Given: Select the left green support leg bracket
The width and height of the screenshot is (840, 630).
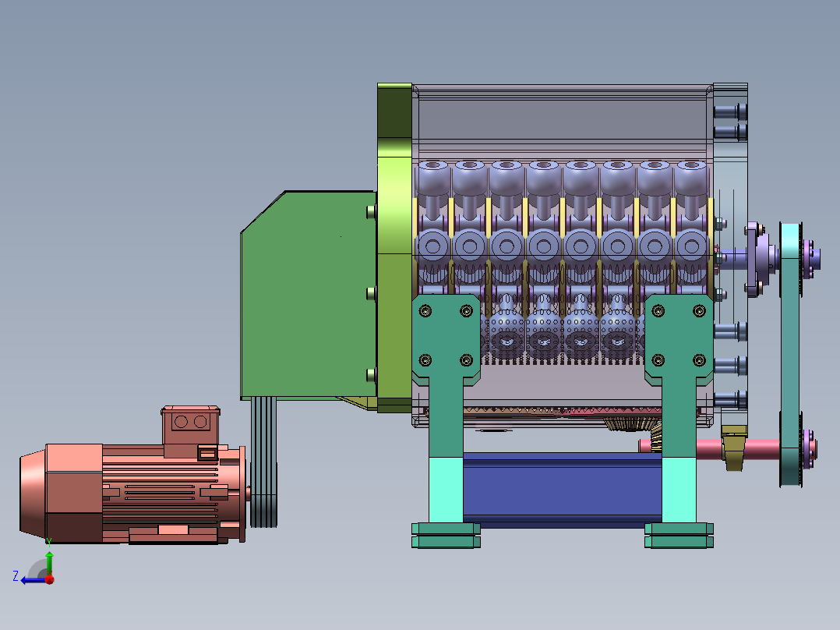Looking at the screenshot, I should click(x=446, y=421).
